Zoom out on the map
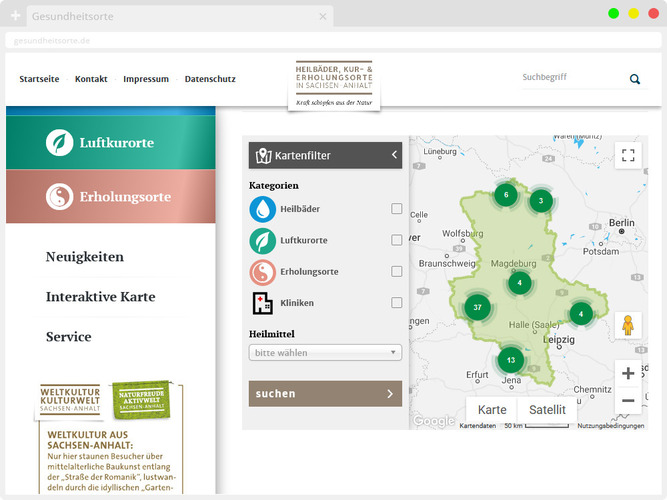 coord(628,401)
